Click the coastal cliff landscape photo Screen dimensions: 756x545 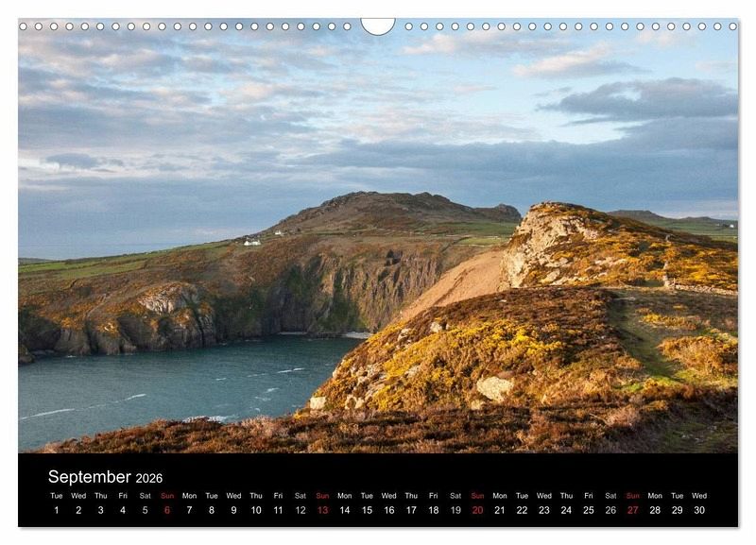[x=378, y=236]
